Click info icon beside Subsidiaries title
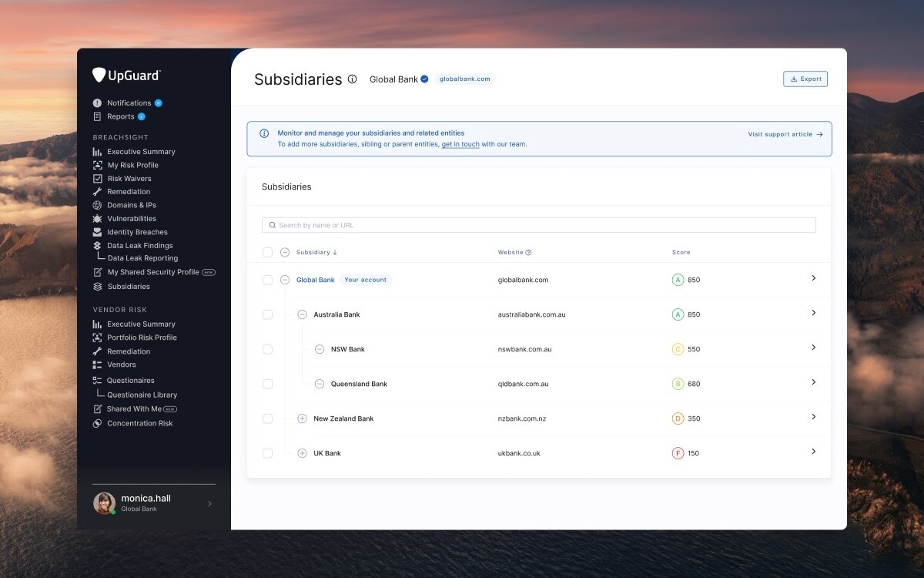This screenshot has height=578, width=924. point(353,79)
